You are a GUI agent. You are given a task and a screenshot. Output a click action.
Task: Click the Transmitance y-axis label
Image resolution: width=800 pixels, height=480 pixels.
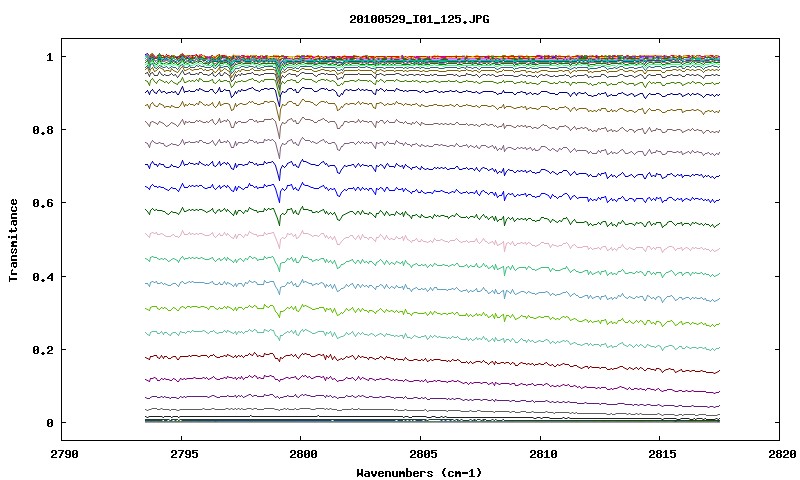[x=13, y=240]
